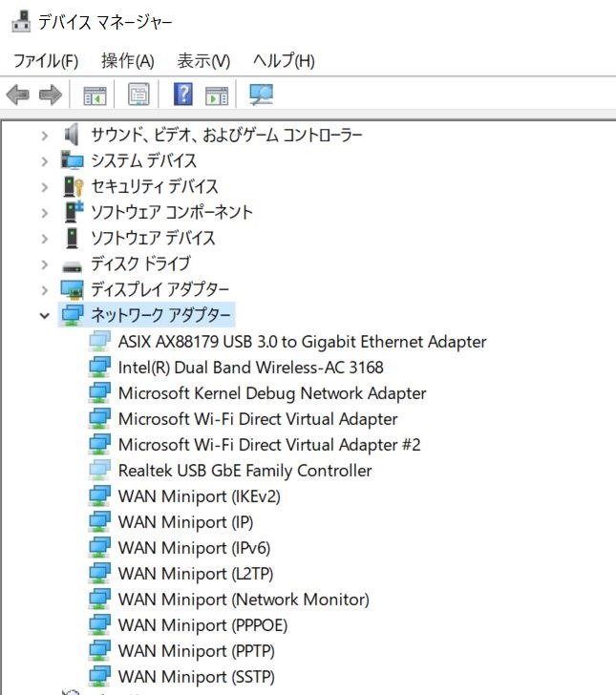
Task: Click the WAN Miniport (SSTP) icon
Action: pyautogui.click(x=99, y=676)
